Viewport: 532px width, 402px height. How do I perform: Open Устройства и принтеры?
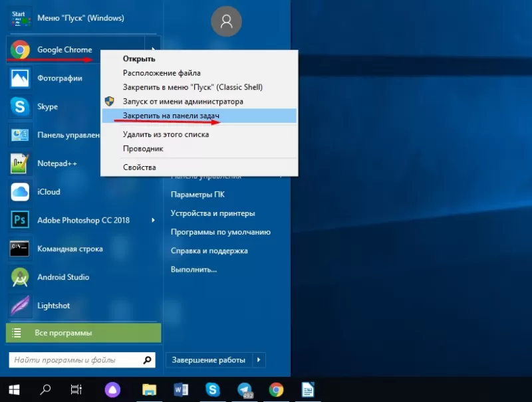tap(213, 213)
